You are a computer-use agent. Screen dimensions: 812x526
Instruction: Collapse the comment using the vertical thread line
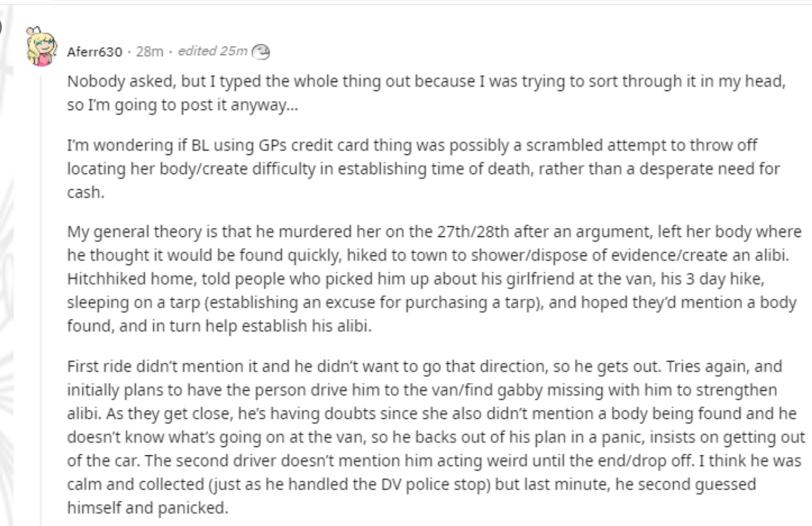[41, 299]
